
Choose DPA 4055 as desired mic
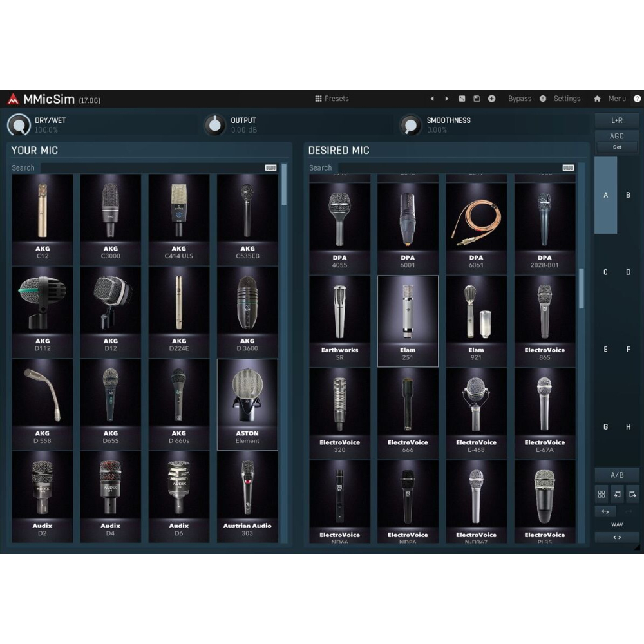click(339, 229)
